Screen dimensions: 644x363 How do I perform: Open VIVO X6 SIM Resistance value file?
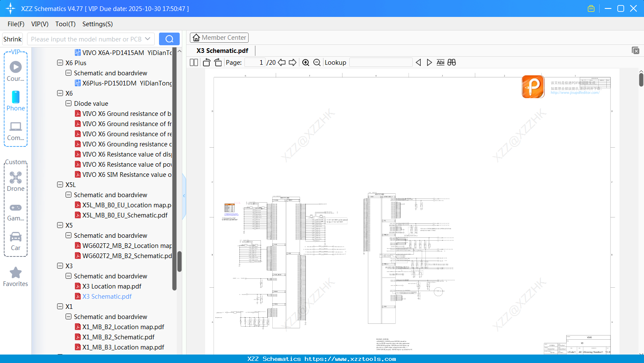pyautogui.click(x=127, y=174)
